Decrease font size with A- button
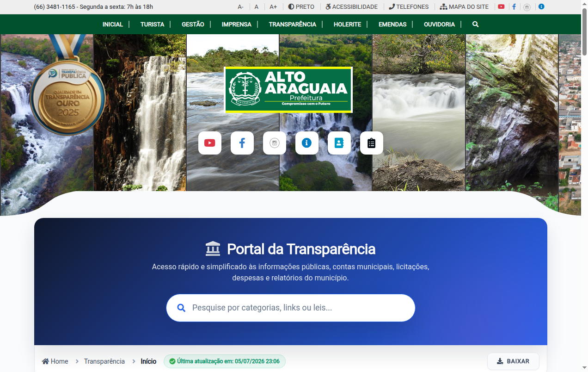The width and height of the screenshot is (588, 372). click(241, 7)
